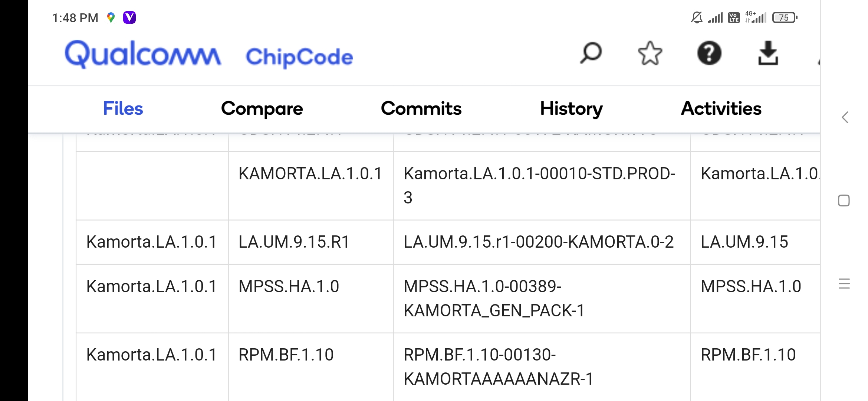Select the LA.UM.9.15.r1-00200-KAMORTA.0-2 cell
This screenshot has height=401, width=868.
(542, 242)
